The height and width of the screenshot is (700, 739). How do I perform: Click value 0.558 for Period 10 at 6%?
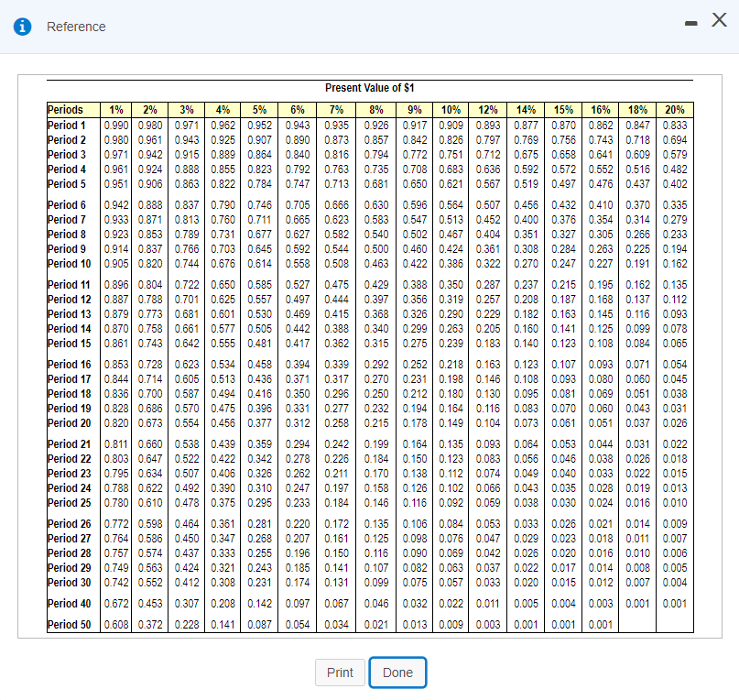click(x=298, y=264)
